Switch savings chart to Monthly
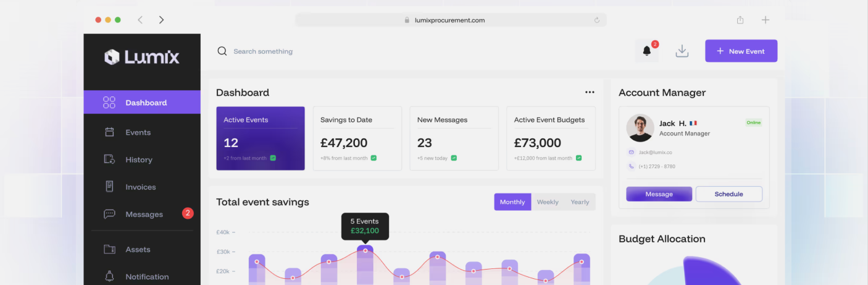 [x=512, y=202]
